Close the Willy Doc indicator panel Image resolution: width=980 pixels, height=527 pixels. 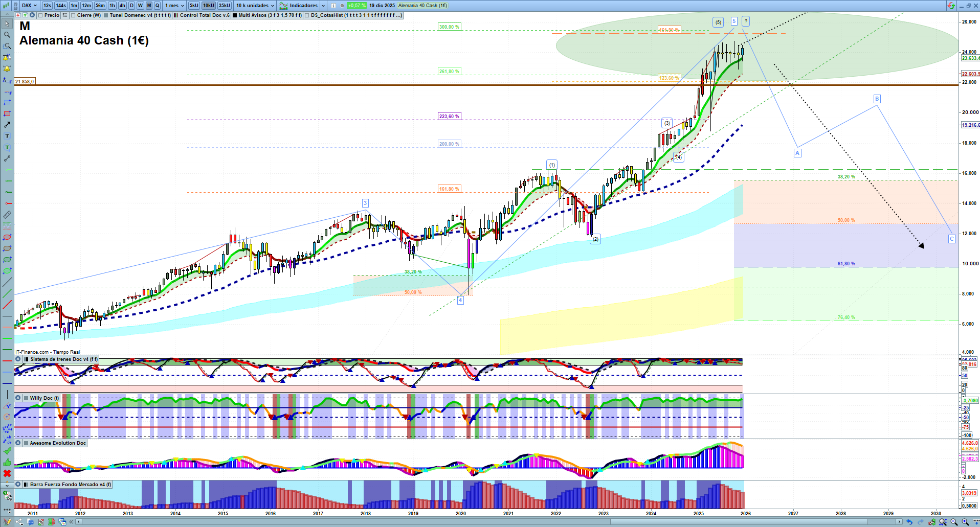point(18,398)
